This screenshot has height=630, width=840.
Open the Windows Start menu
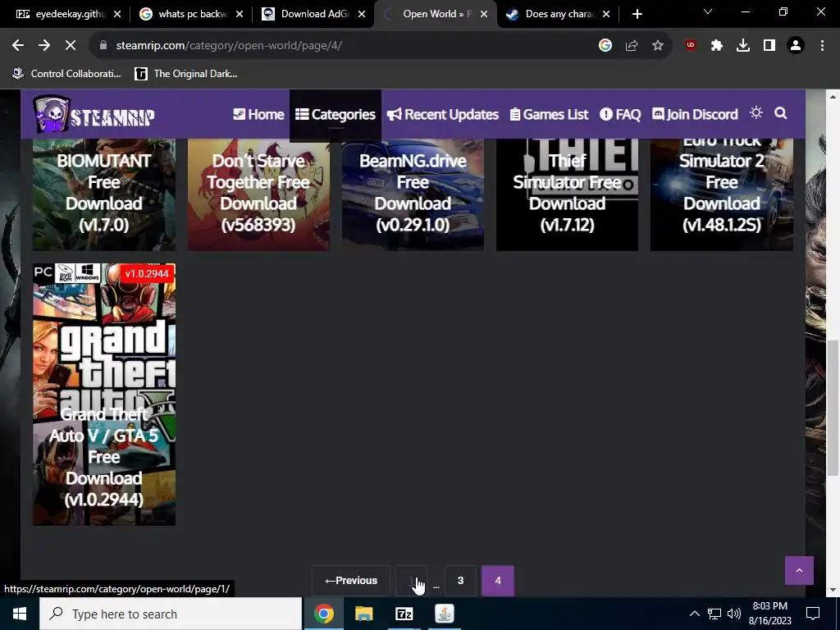[x=20, y=614]
